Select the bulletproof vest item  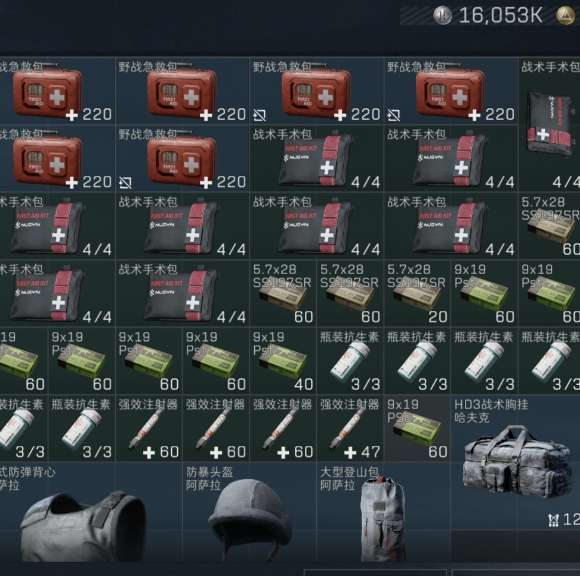(x=91, y=512)
